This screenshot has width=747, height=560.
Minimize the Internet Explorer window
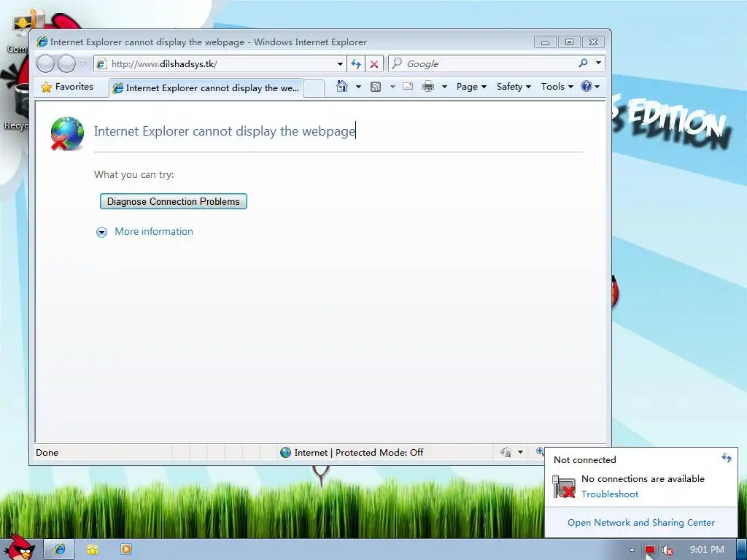point(545,42)
